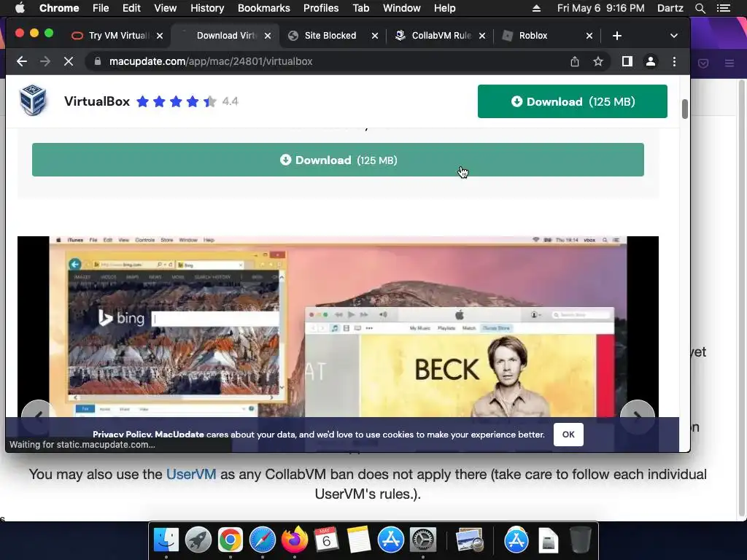Open the Profiles menu

tap(321, 8)
